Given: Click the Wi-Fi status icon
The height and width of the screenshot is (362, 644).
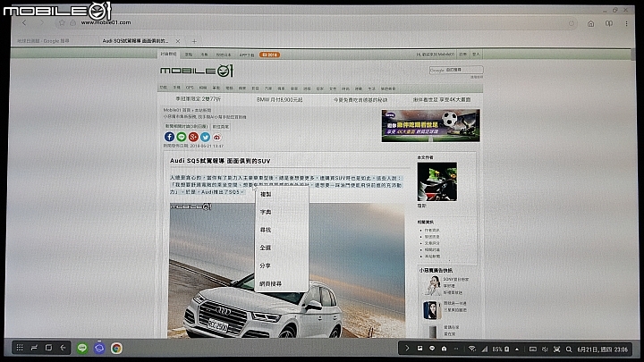Looking at the screenshot, I should click(472, 349).
